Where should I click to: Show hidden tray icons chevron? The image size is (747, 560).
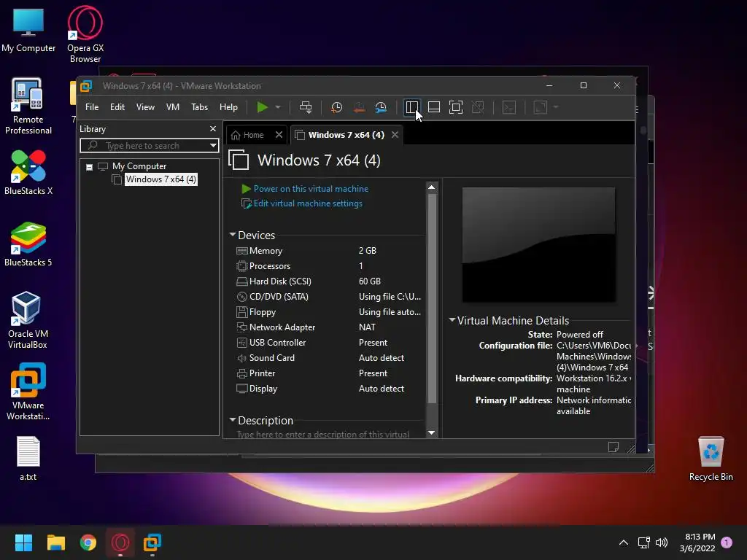623,542
